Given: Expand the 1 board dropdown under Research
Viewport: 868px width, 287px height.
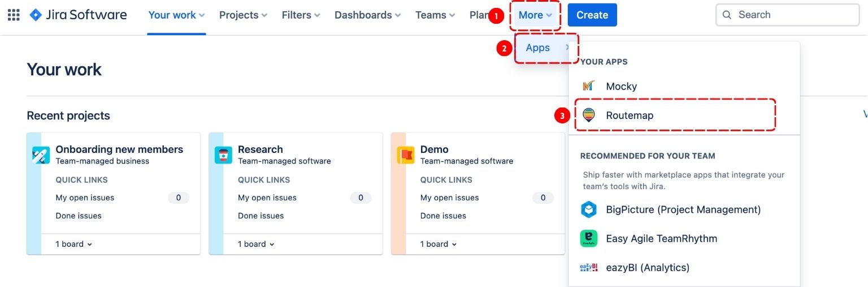Looking at the screenshot, I should [256, 244].
